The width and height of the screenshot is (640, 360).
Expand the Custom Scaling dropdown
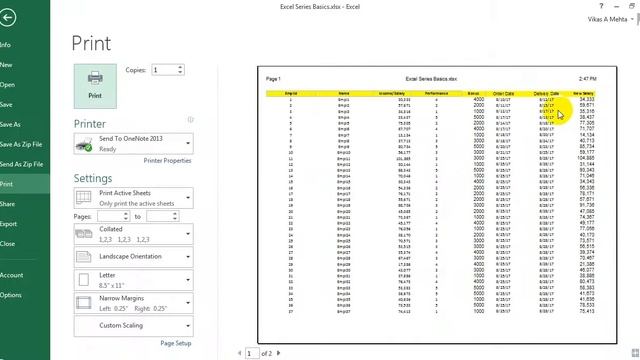click(x=133, y=326)
